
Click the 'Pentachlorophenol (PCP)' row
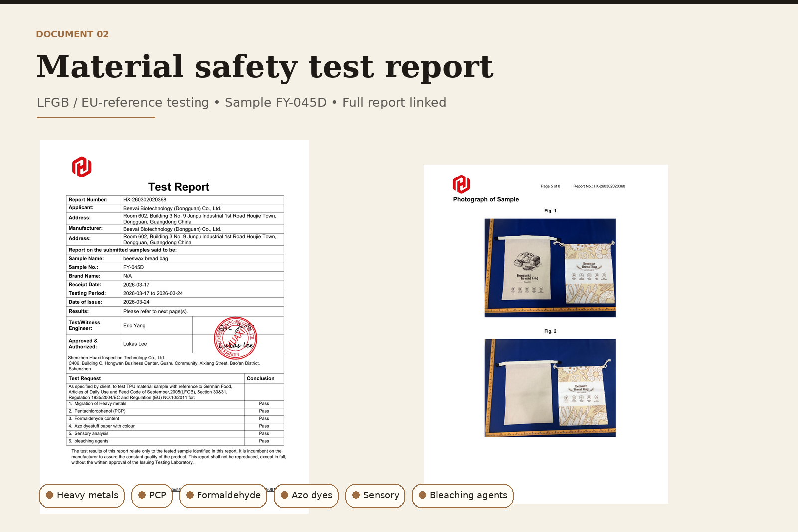coord(175,411)
